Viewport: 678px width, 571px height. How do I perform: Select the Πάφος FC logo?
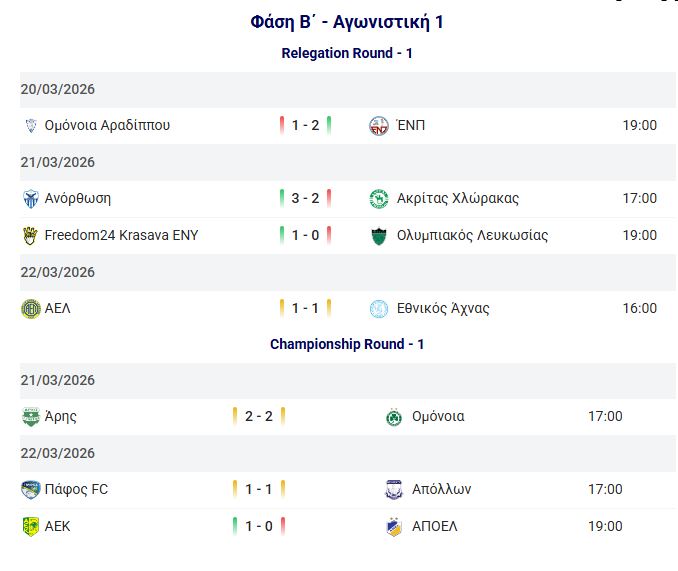click(x=31, y=490)
